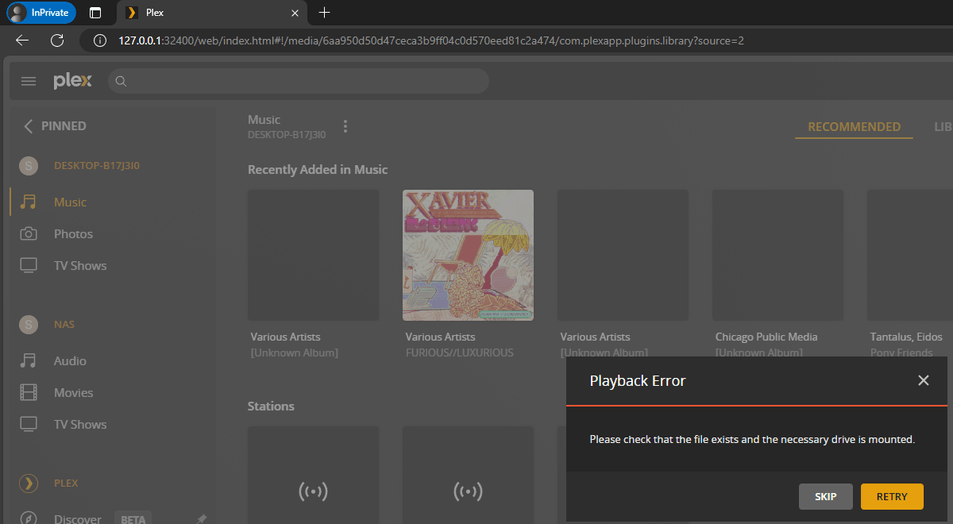
Task: Open the Discover compass icon
Action: click(x=29, y=519)
